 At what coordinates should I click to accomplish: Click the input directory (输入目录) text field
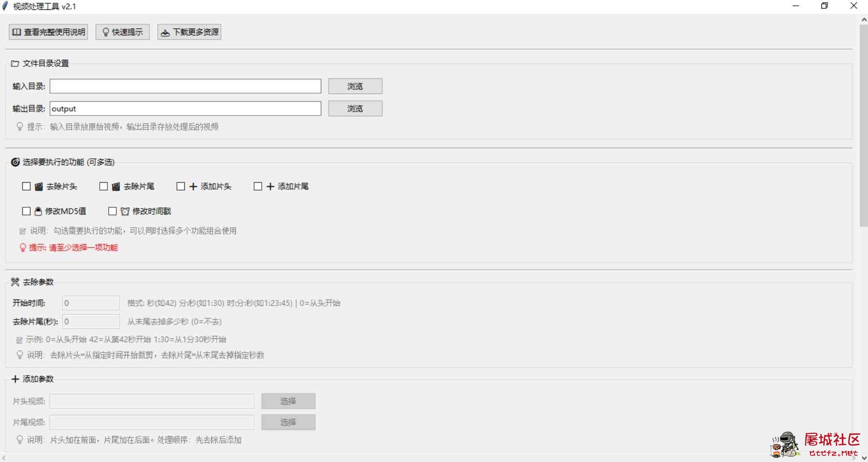point(185,86)
